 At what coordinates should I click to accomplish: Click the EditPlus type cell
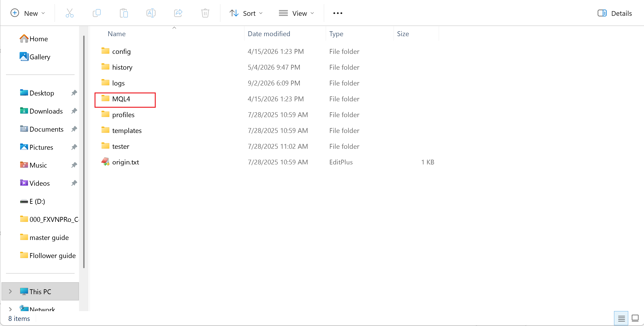tap(341, 162)
